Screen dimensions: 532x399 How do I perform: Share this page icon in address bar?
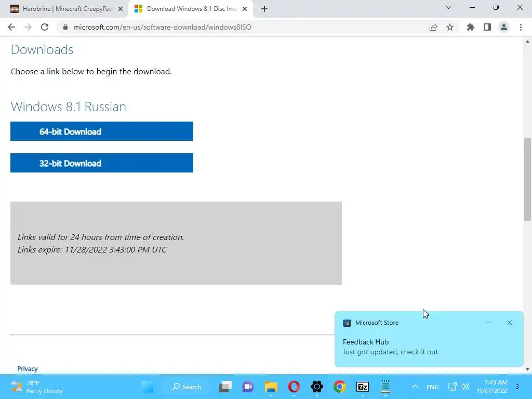(x=433, y=27)
